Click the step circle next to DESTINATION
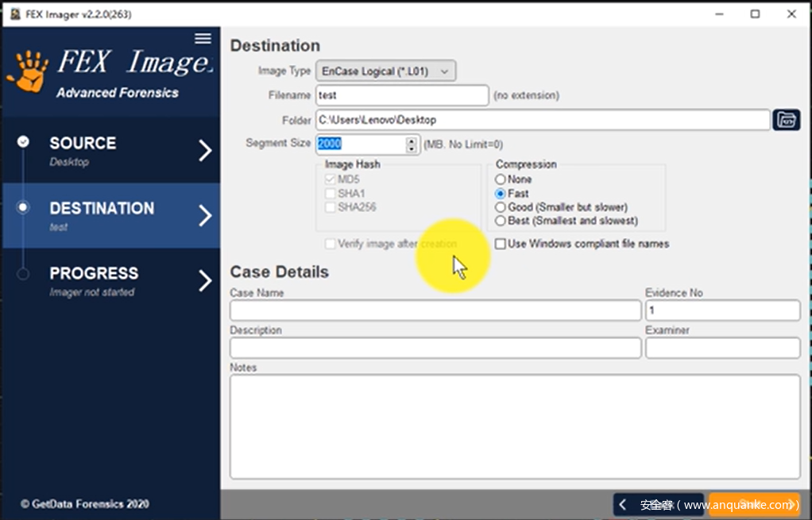Viewport: 812px width, 520px height. pos(23,207)
